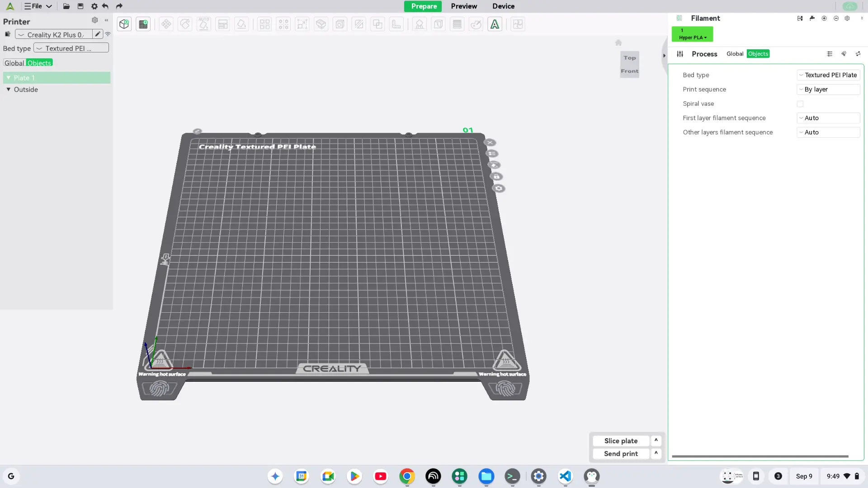
Task: Click the Slice plate button
Action: click(x=621, y=441)
